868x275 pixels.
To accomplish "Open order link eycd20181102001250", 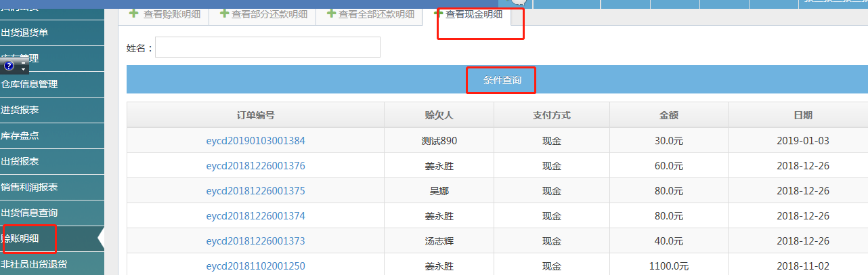I will coord(255,266).
